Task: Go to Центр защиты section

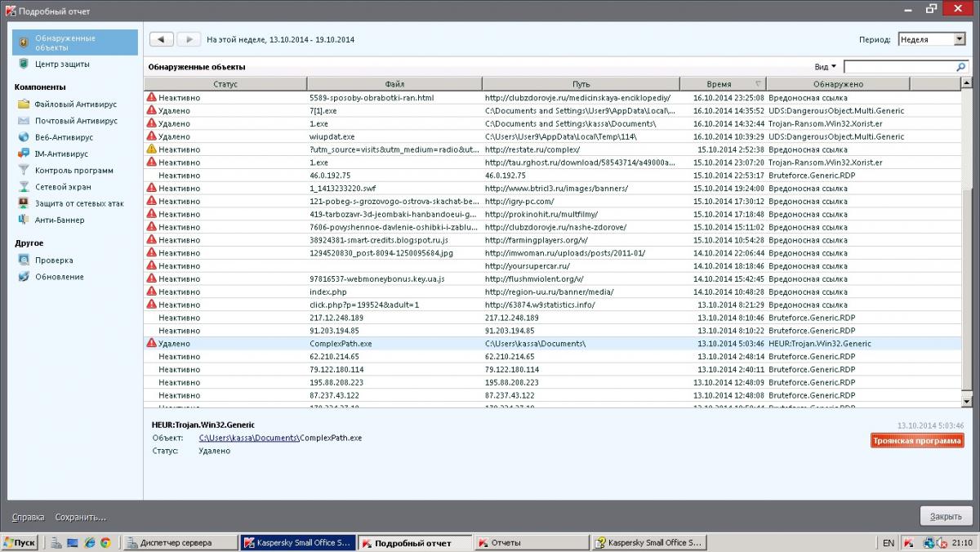Action: [x=62, y=64]
